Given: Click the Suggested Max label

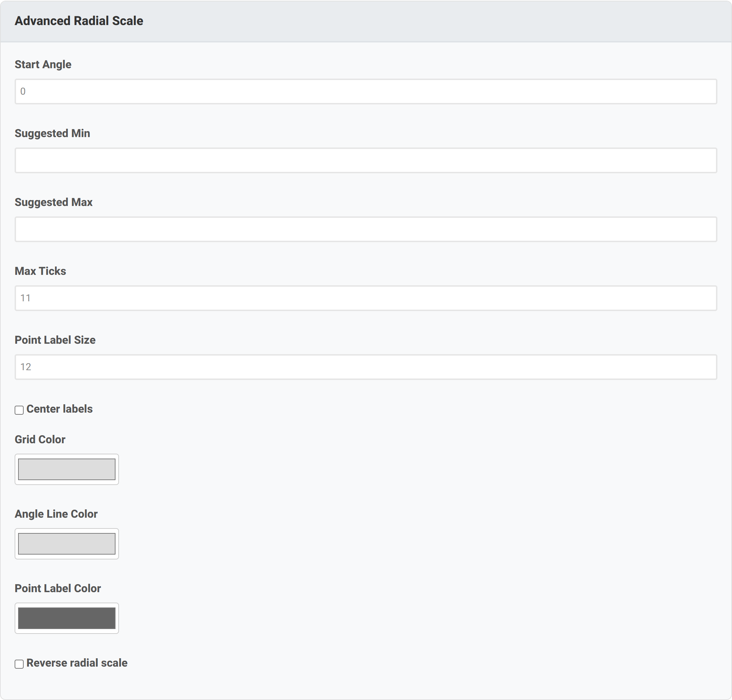Looking at the screenshot, I should point(53,202).
